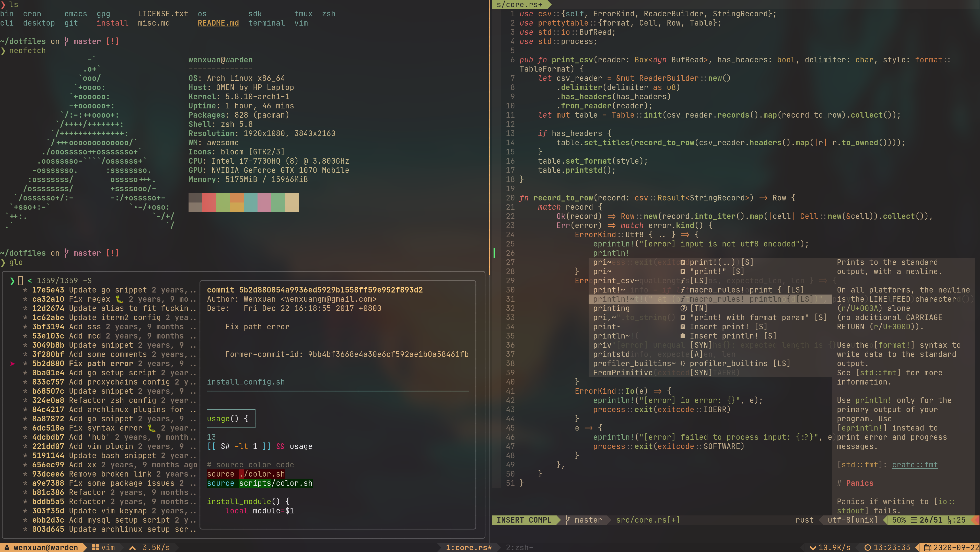Click the window grid icon next to vim

pyautogui.click(x=95, y=547)
